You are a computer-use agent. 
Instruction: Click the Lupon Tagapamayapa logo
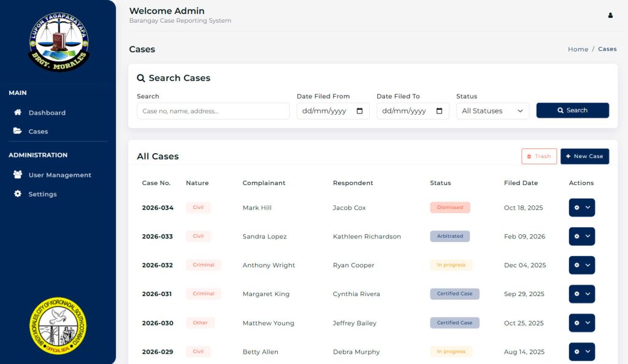pos(58,42)
